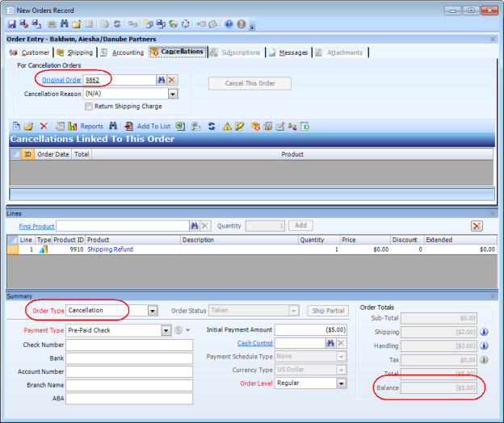Screen dimensions: 504x423
Task: Close the Summary panel with its X
Action: 493,296
